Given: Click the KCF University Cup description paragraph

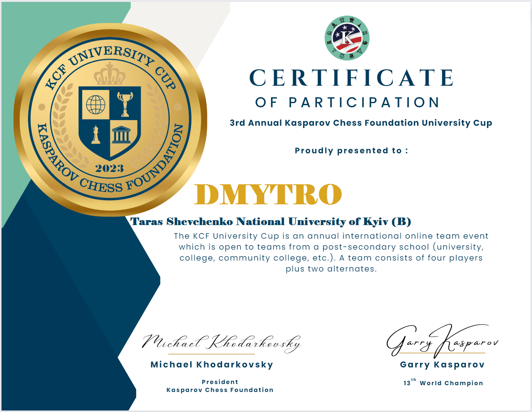Looking at the screenshot, I should (x=331, y=252).
